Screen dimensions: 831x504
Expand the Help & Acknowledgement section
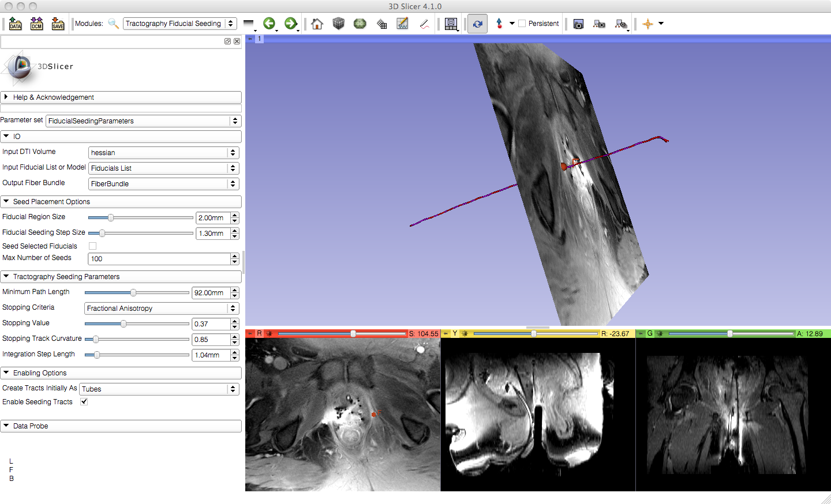coord(121,97)
